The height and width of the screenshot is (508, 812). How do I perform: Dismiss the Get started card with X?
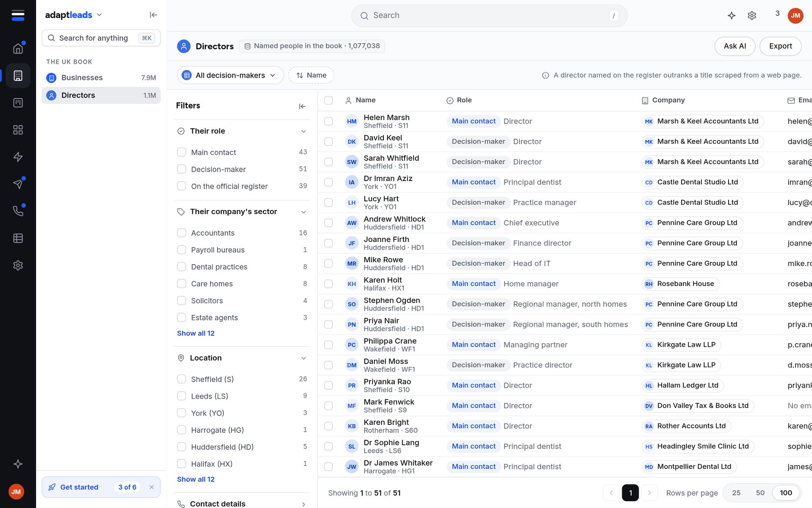point(152,487)
